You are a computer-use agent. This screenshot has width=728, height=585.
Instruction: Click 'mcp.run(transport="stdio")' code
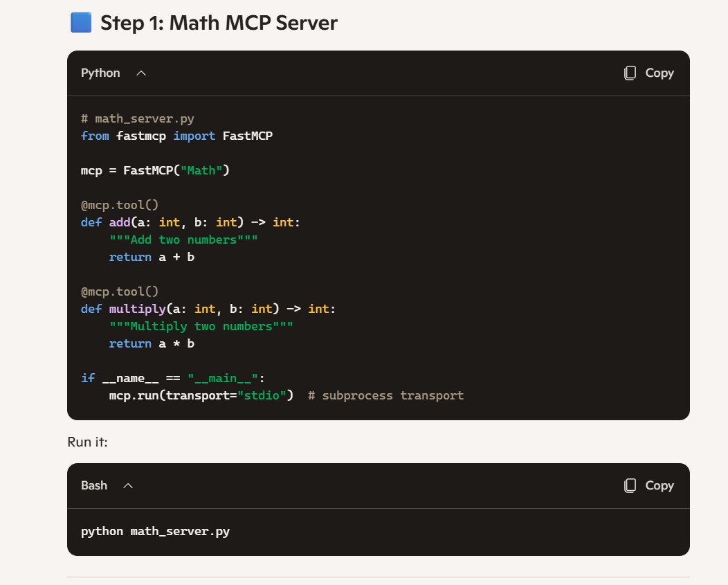[x=201, y=395]
